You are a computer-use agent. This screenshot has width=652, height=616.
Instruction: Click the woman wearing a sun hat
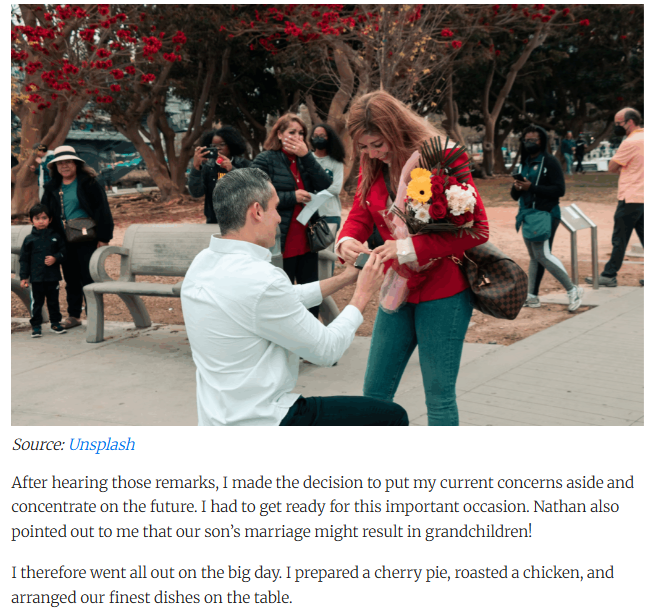point(77,233)
